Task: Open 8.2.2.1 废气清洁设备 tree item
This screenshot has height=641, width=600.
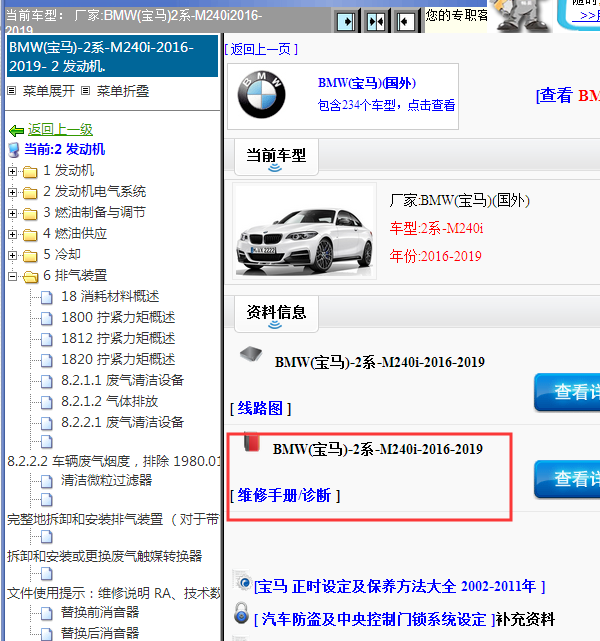Action: [x=123, y=423]
